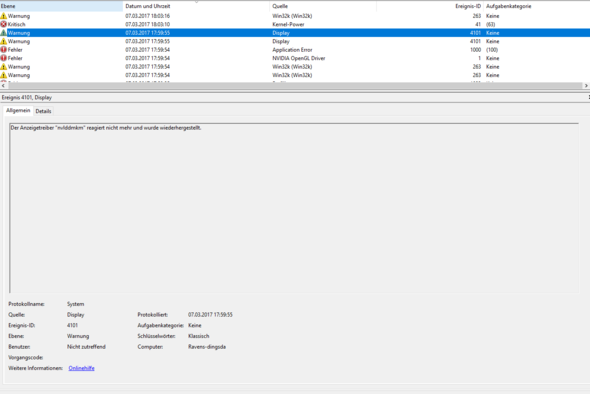
Task: Click the (63) task category cell
Action: coord(491,24)
